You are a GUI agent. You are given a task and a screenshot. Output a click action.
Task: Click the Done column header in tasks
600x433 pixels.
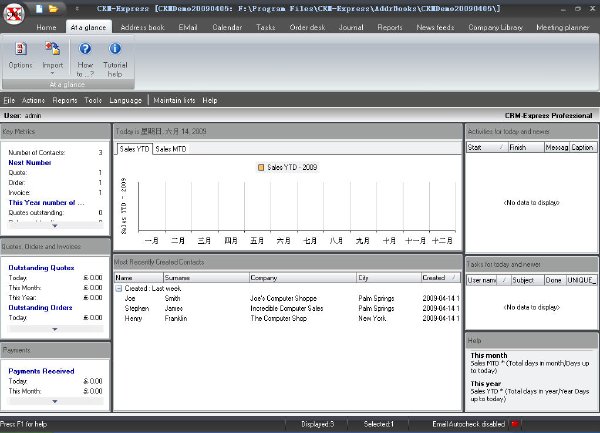(x=555, y=280)
